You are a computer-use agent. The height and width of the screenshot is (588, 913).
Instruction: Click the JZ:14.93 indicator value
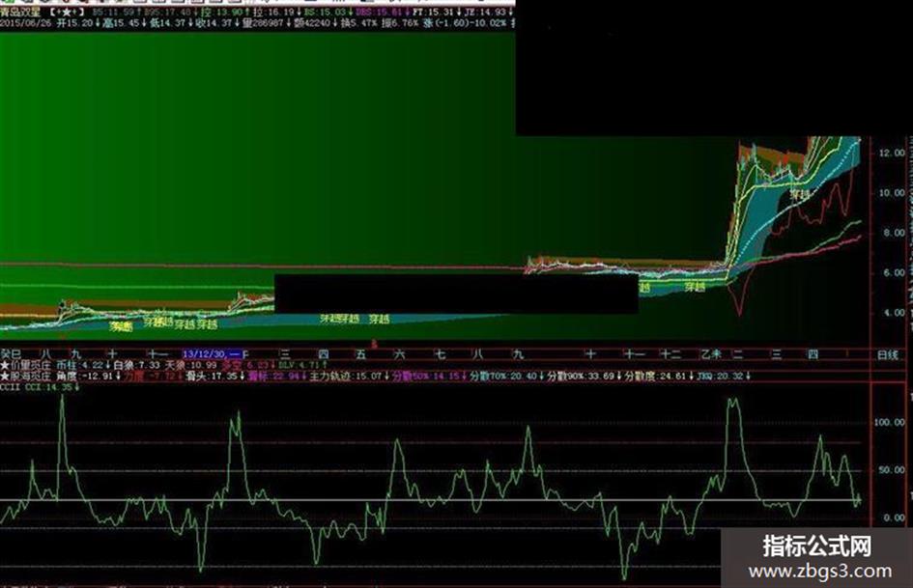(x=484, y=12)
